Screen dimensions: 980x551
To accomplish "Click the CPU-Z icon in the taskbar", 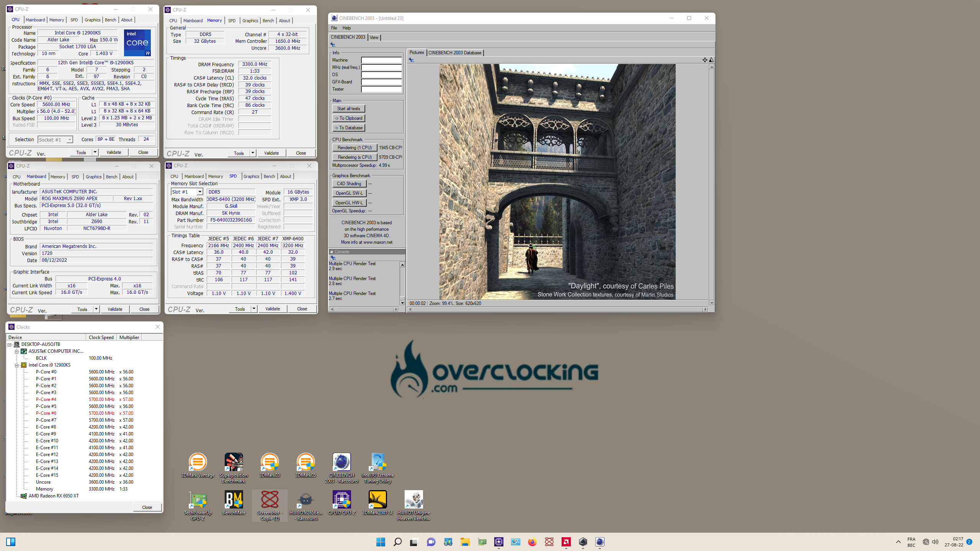I will tap(498, 542).
